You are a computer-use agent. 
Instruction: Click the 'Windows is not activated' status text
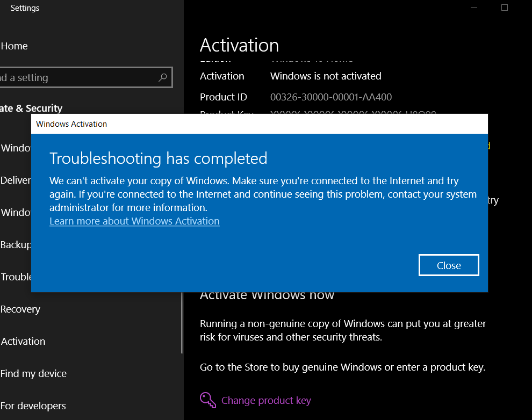[326, 76]
